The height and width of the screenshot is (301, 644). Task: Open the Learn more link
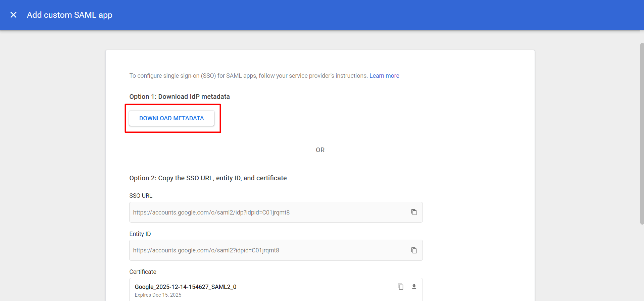point(384,76)
